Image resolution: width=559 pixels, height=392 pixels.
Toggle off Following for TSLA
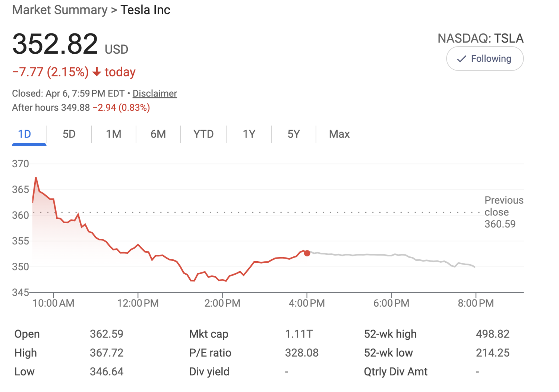pos(484,59)
